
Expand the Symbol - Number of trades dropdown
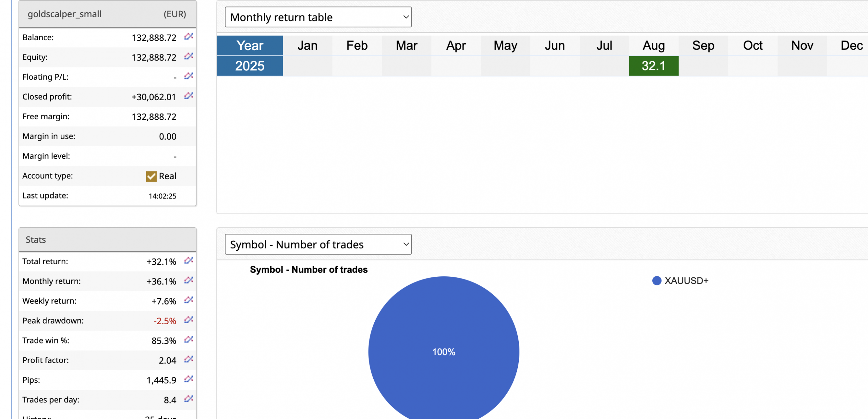[318, 244]
